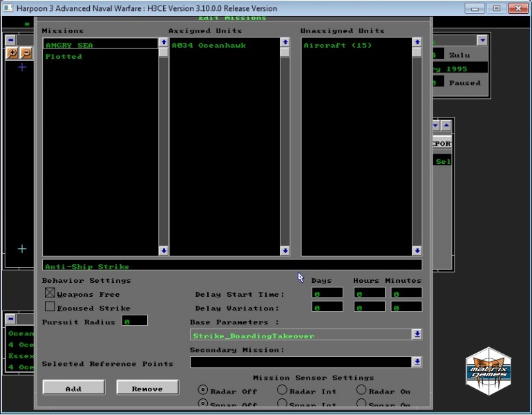Select the Radar Int radio button

pos(283,391)
